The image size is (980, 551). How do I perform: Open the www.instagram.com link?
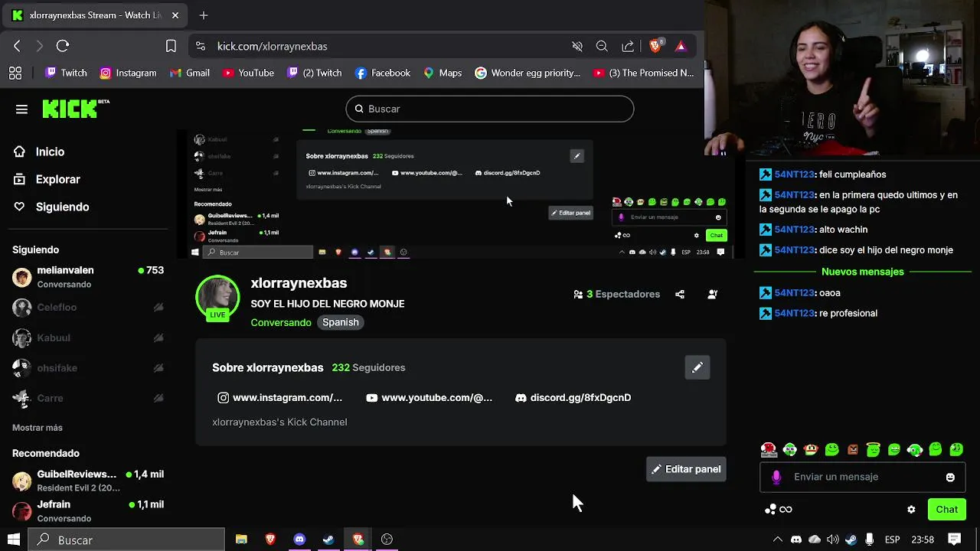tap(280, 398)
